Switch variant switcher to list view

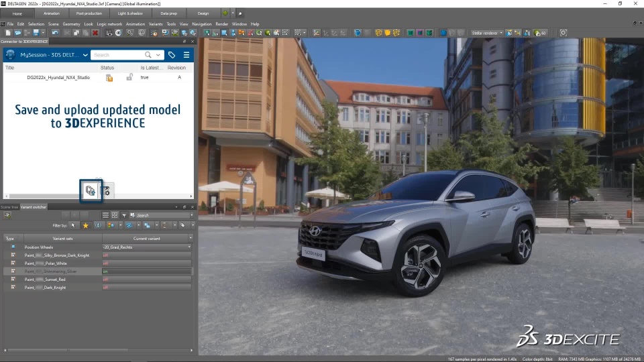point(106,215)
